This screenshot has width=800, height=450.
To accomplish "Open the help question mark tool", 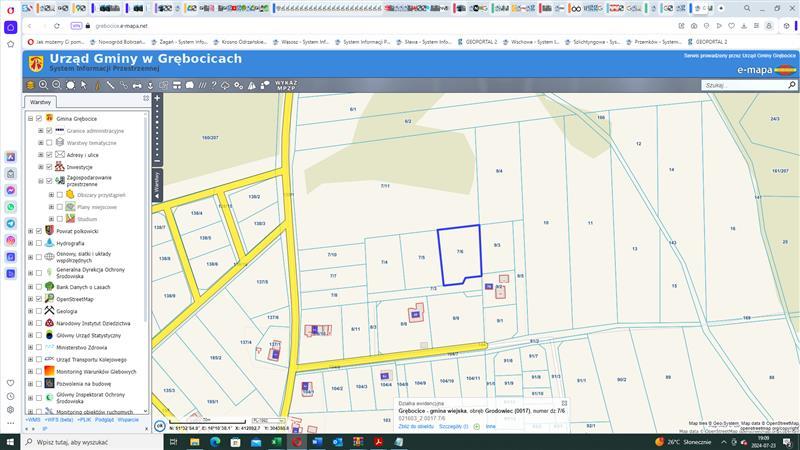I will coord(213,86).
